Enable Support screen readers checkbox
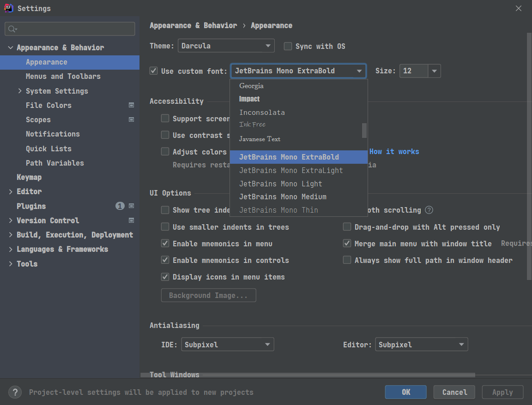This screenshot has height=405, width=532. 165,118
